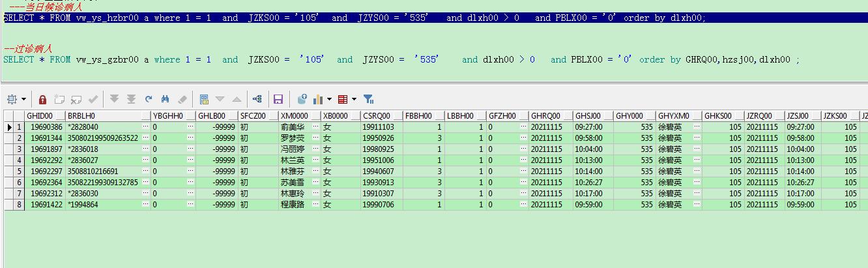Expand the dropdown arrow next to the chart icon
This screenshot has width=868, height=268.
[x=330, y=100]
